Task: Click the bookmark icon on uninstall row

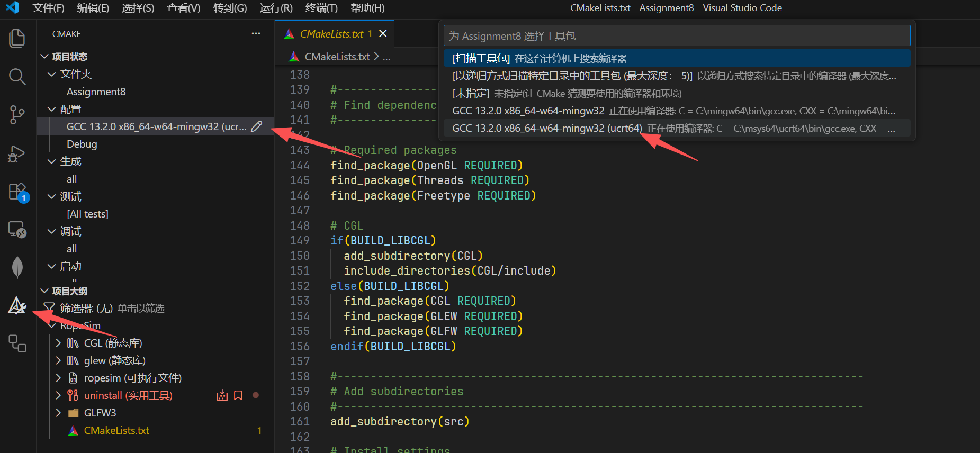Action: pyautogui.click(x=238, y=395)
